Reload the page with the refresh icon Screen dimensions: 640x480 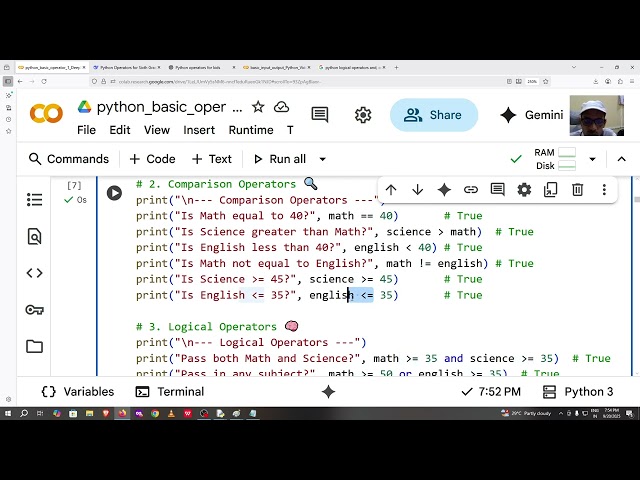(x=44, y=81)
